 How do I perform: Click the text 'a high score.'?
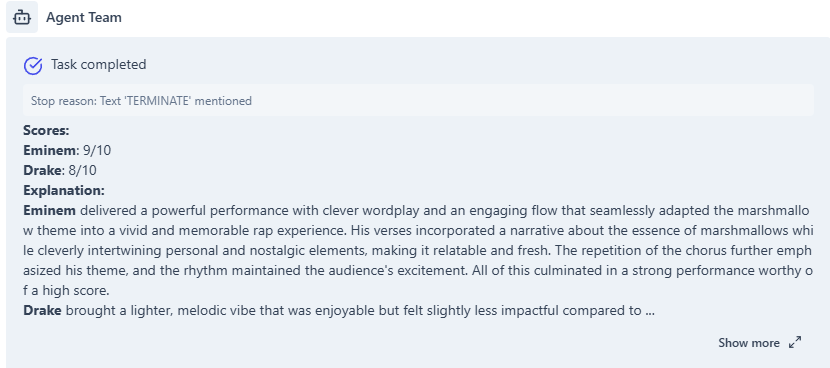pos(70,290)
